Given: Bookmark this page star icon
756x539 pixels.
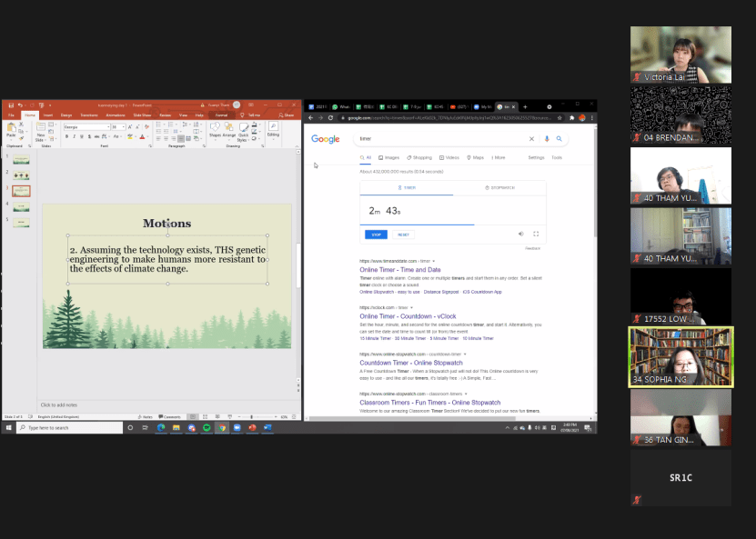Looking at the screenshot, I should click(x=559, y=117).
